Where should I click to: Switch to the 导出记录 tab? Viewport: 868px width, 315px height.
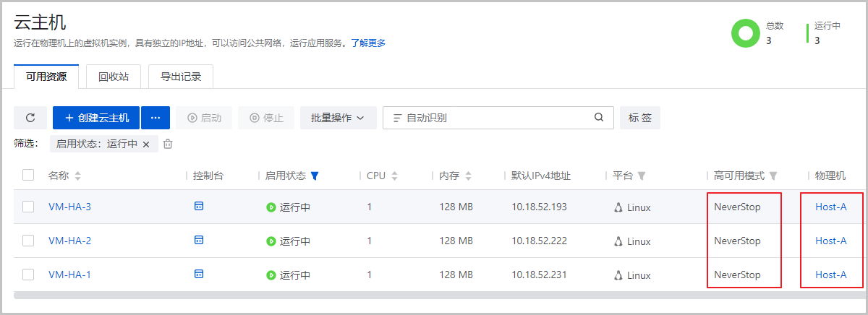pos(181,77)
